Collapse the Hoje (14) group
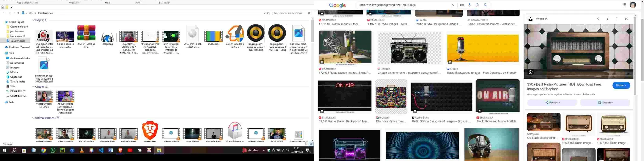Screen dimensions: 644x161 [x=33, y=20]
